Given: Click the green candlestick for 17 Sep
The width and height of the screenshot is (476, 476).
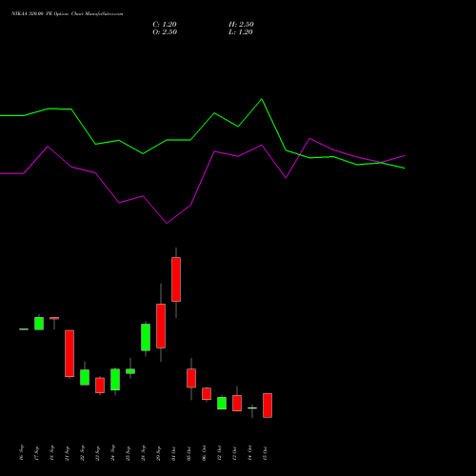Looking at the screenshot, I should (x=39, y=324).
